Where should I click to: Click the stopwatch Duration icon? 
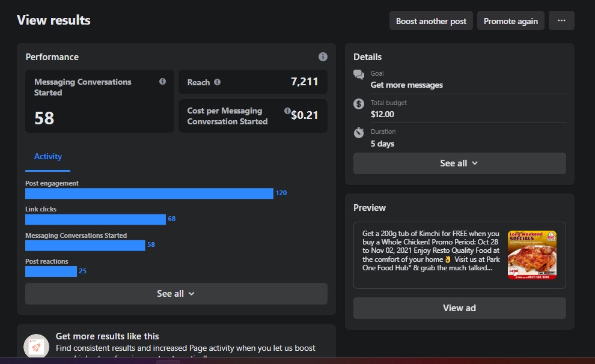tap(359, 133)
